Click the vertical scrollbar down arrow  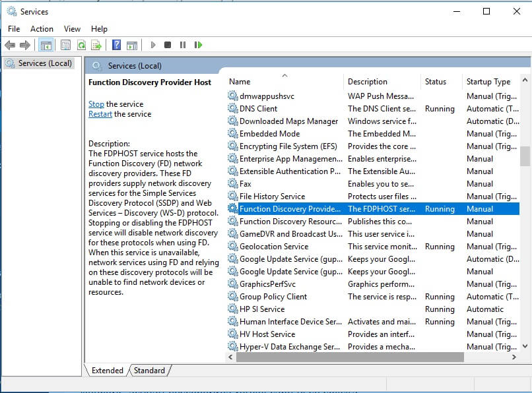tap(525, 346)
